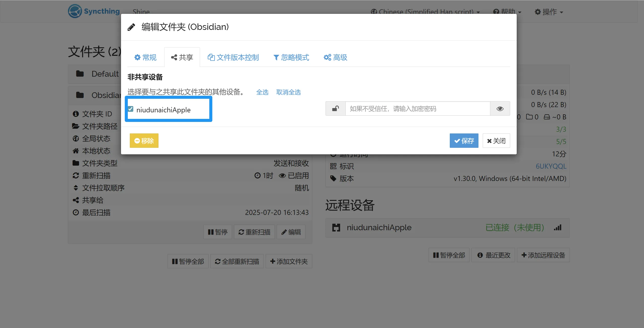The image size is (644, 328).
Task: Click the 6UKYQQL device ID link
Action: point(551,166)
